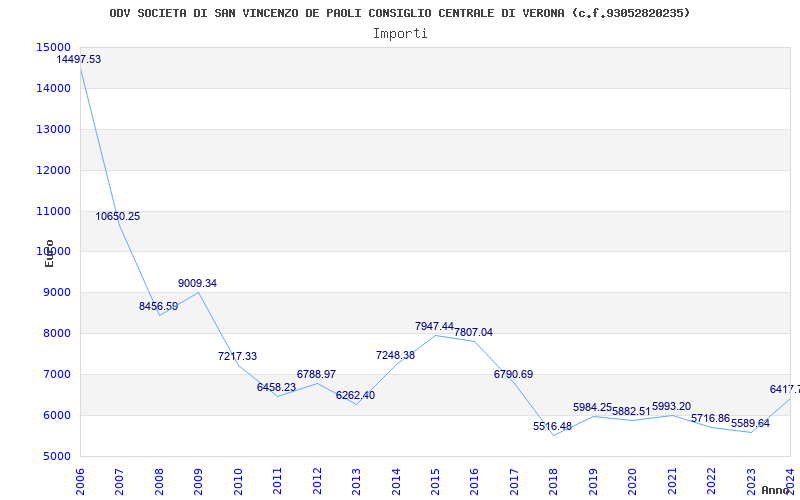
Task: Select the 7807.04 data label
Action: pyautogui.click(x=473, y=333)
